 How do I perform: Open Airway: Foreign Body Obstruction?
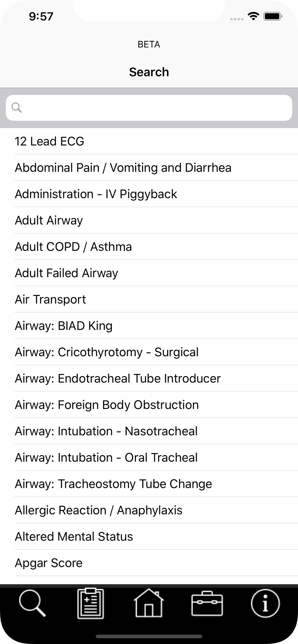pos(149,405)
